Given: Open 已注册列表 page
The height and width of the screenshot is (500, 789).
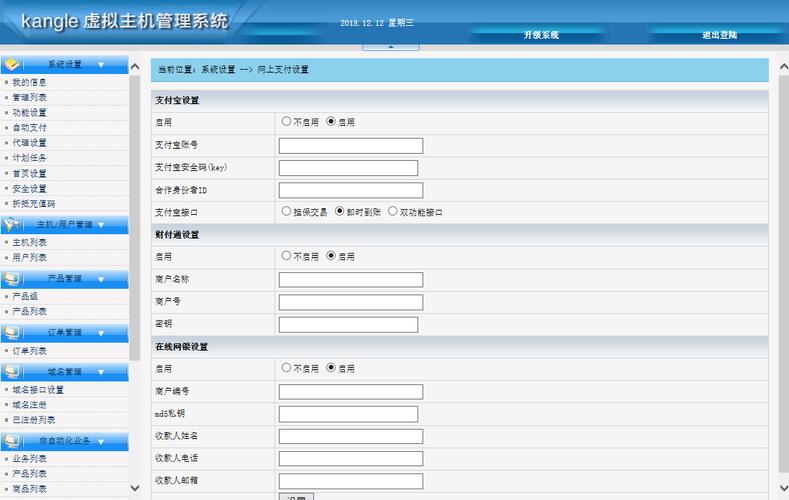Looking at the screenshot, I should 34,420.
